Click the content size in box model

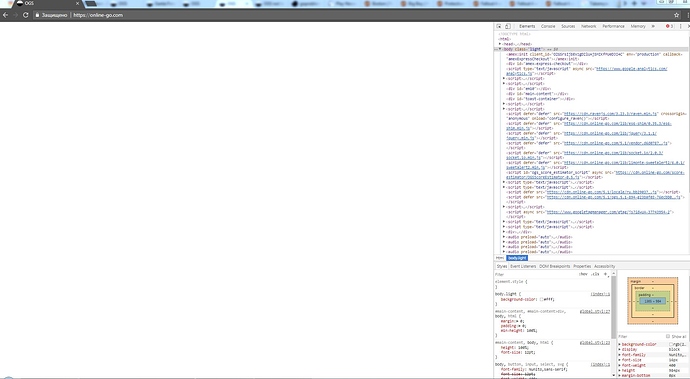coord(653,301)
